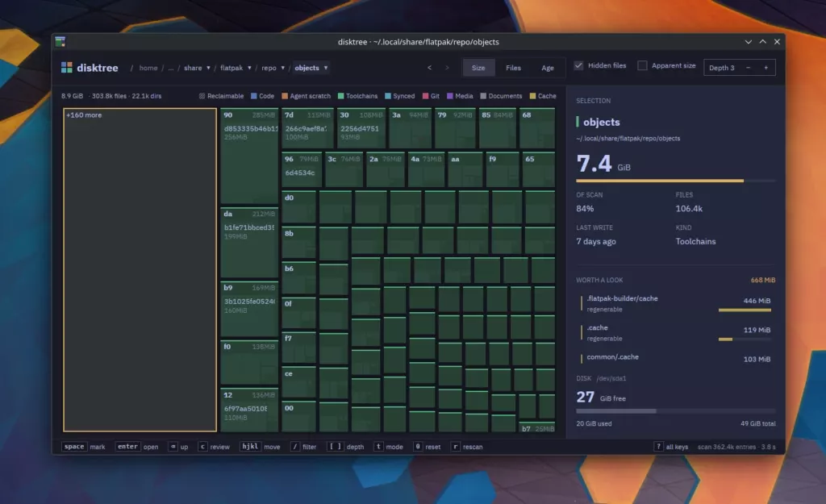Switch to the Age view tab
The width and height of the screenshot is (826, 504).
548,68
